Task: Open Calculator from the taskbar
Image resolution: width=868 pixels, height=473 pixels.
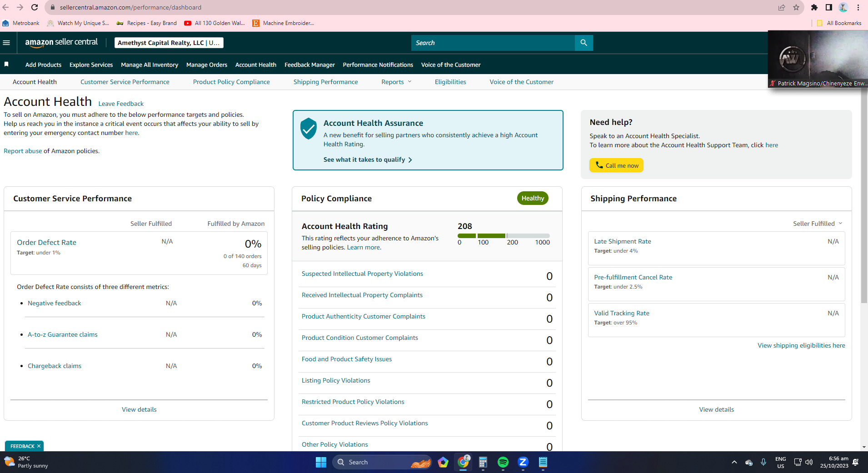Action: tap(483, 462)
